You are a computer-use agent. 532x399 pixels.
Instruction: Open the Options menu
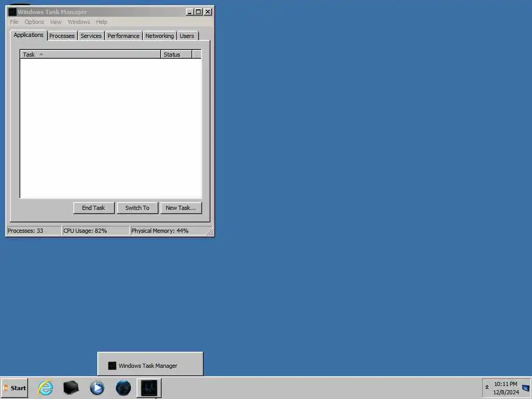[x=34, y=22]
